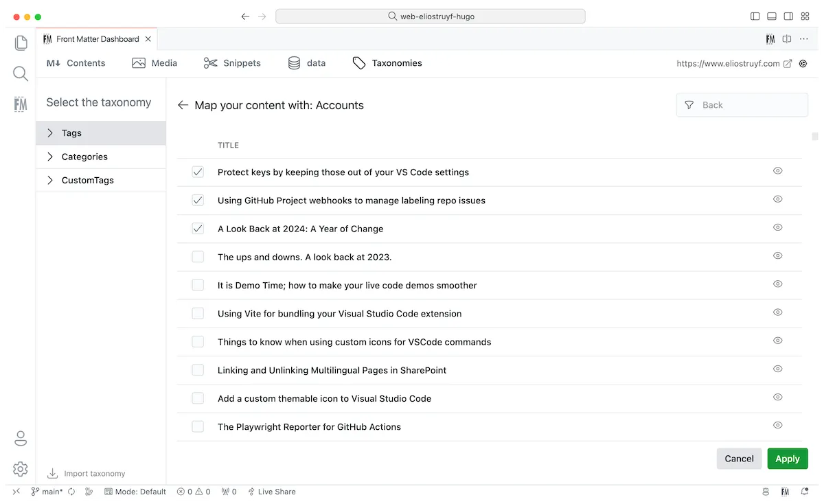Click the vertical scrollbar thumb

(814, 136)
